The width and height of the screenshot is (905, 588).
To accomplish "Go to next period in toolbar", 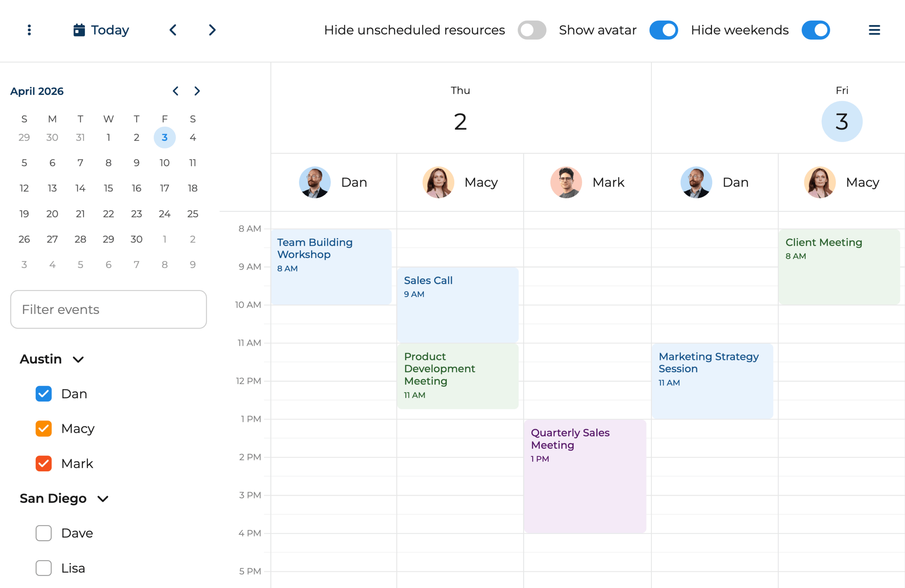I will (212, 30).
